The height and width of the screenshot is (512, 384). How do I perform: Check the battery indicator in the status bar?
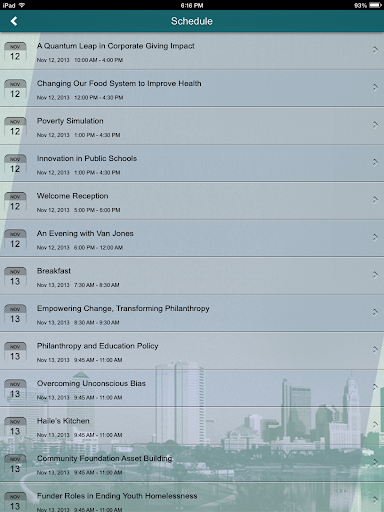pyautogui.click(x=375, y=5)
